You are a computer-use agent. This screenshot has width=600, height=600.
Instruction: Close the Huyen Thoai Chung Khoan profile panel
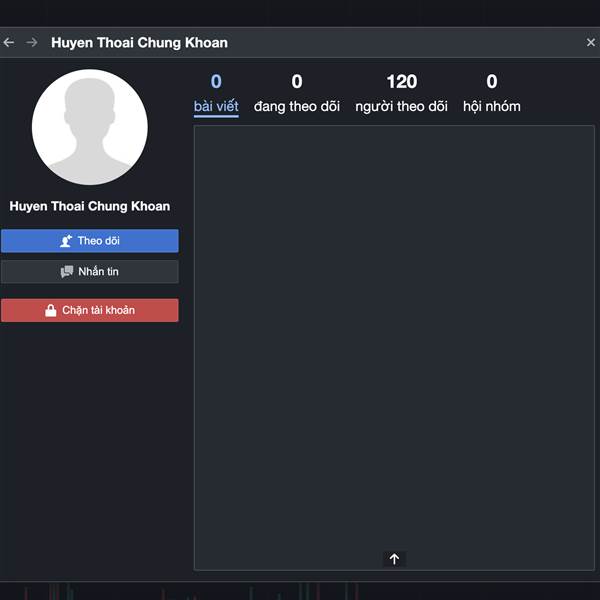pyautogui.click(x=590, y=42)
